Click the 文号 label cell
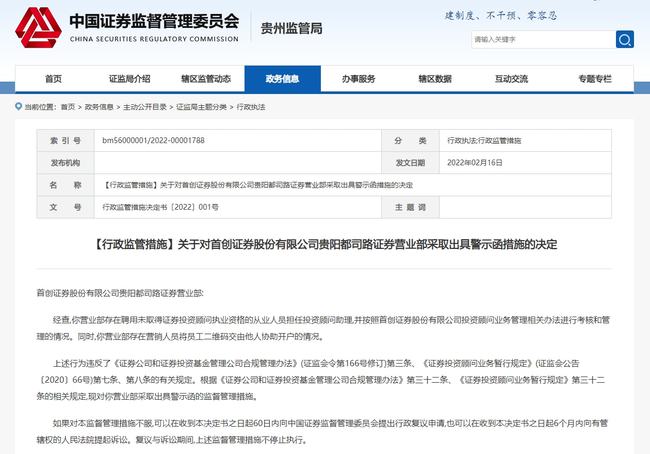Image resolution: width=650 pixels, height=454 pixels. coord(65,207)
